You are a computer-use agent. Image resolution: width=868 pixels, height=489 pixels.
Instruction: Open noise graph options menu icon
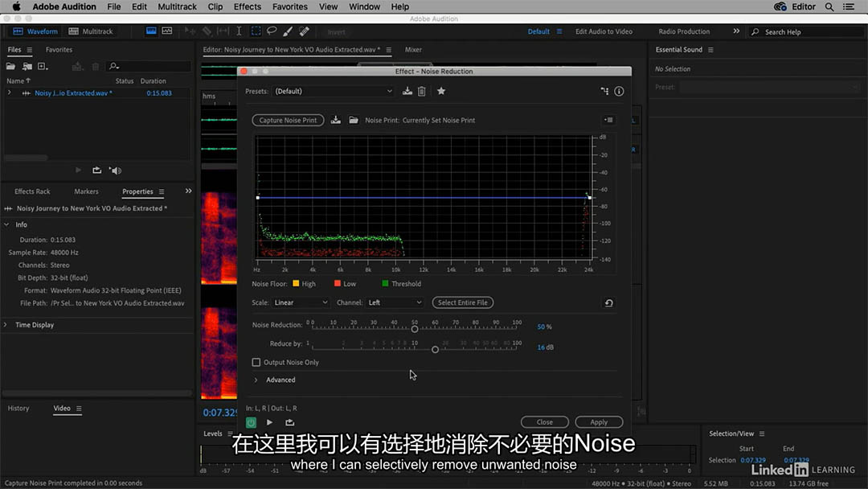(608, 120)
